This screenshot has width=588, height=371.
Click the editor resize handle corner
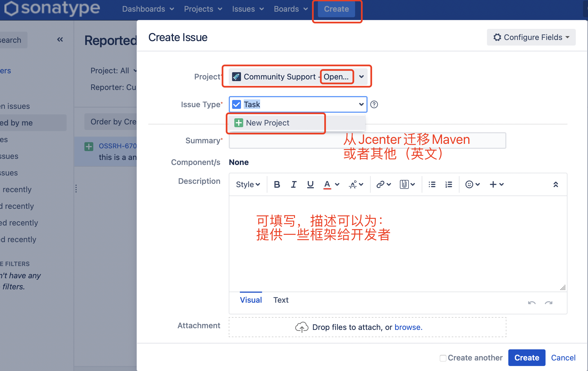563,287
